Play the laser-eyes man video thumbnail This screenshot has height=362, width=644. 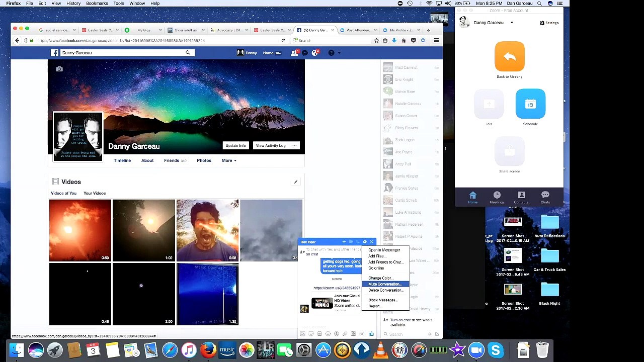click(208, 230)
